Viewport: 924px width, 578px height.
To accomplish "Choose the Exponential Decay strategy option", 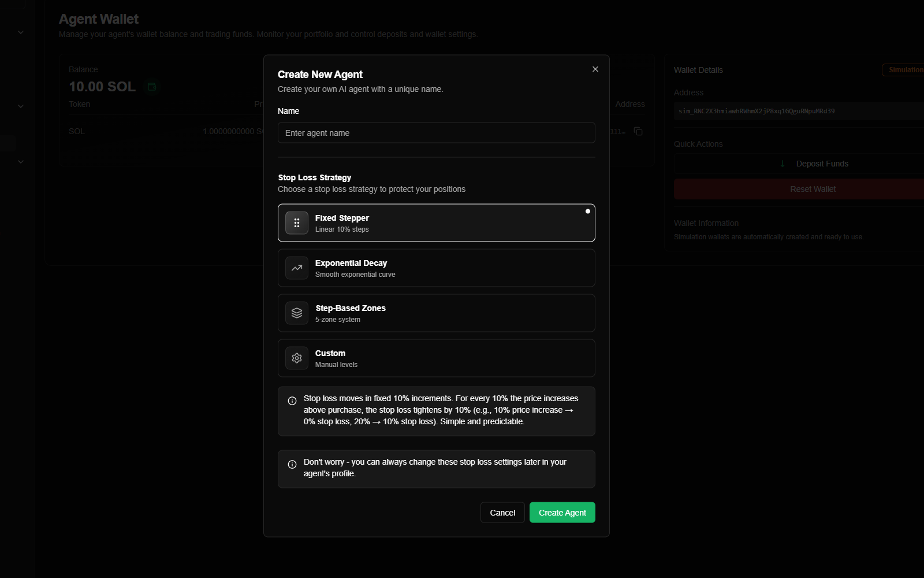I will tap(436, 268).
